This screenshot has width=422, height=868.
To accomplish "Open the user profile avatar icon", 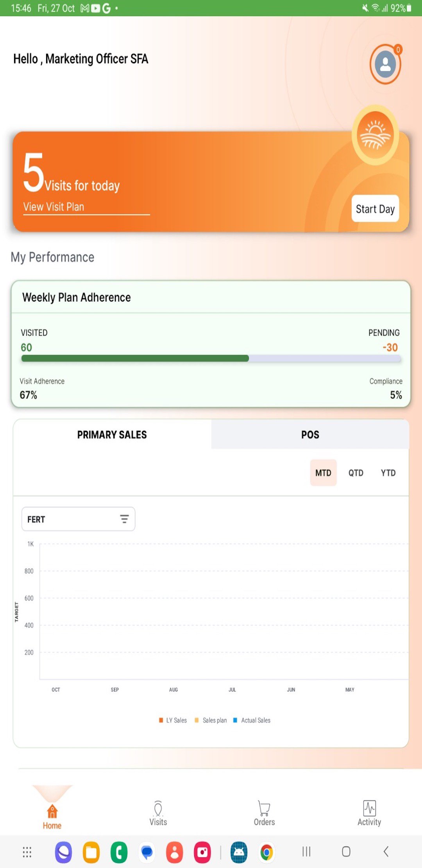I will point(385,64).
